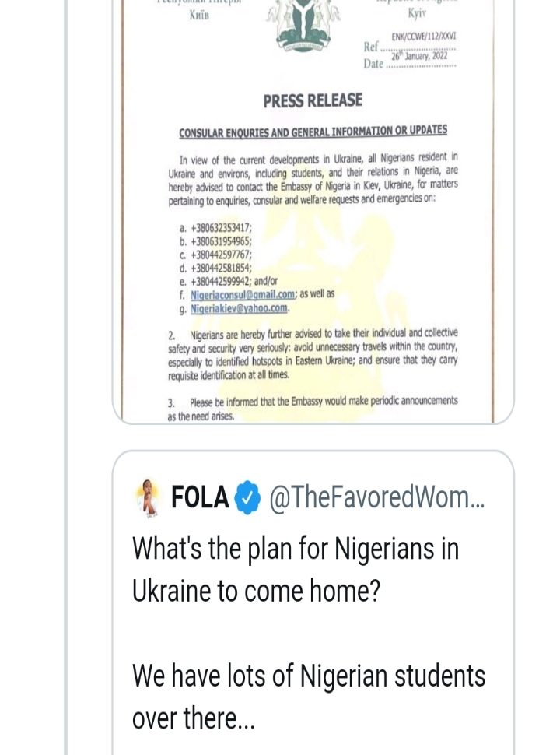The image size is (560, 755).
Task: Open FOLA's profile avatar
Action: pyautogui.click(x=148, y=498)
